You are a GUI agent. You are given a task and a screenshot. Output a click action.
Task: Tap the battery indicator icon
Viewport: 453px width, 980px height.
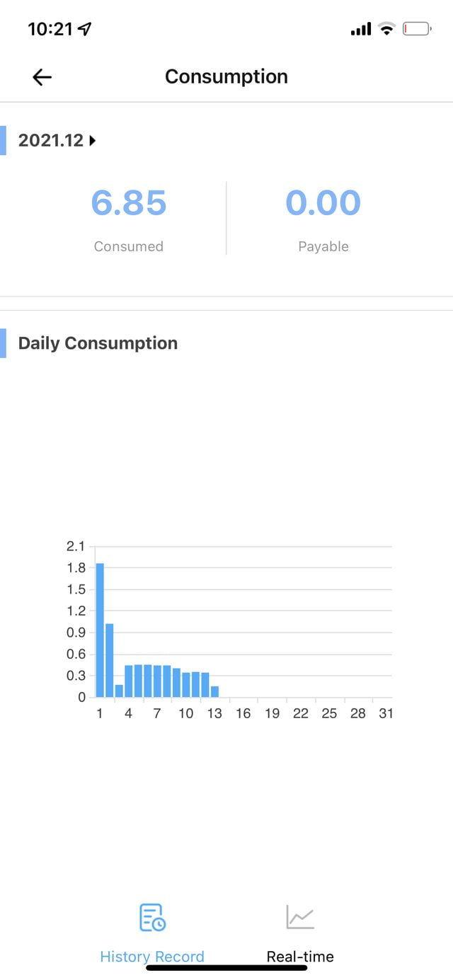coord(416,29)
